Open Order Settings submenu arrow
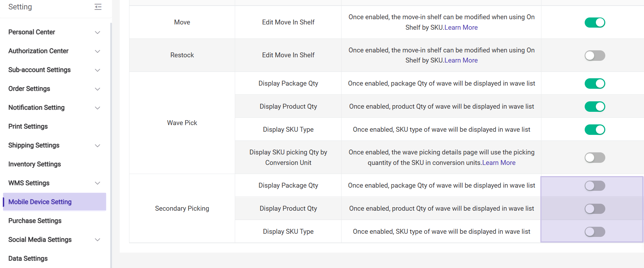 pyautogui.click(x=98, y=89)
